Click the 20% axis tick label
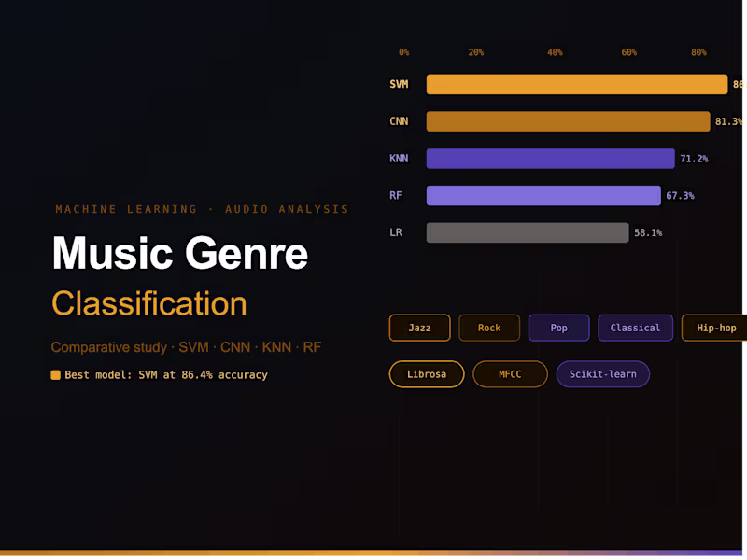Image resolution: width=747 pixels, height=560 pixels. point(476,52)
